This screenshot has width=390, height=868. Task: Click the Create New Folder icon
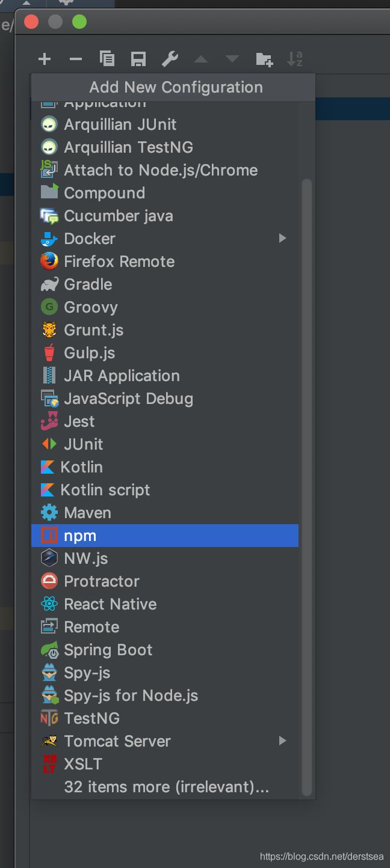point(264,59)
